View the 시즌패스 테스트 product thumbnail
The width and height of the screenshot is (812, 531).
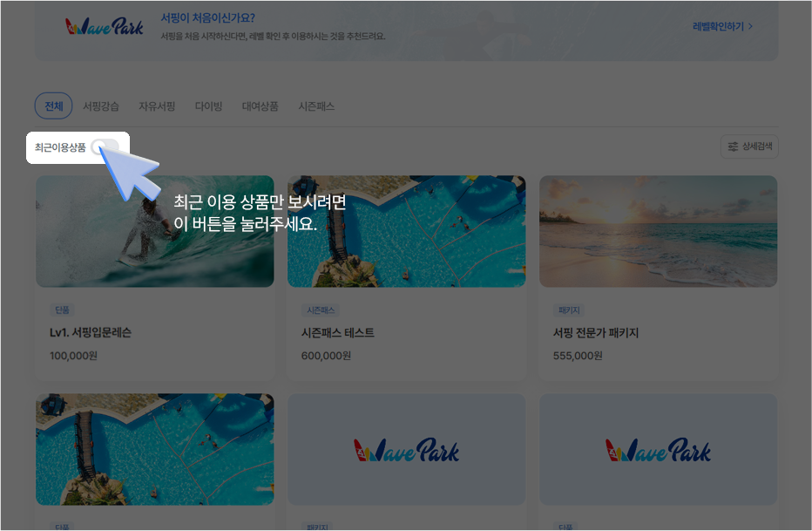pos(406,231)
